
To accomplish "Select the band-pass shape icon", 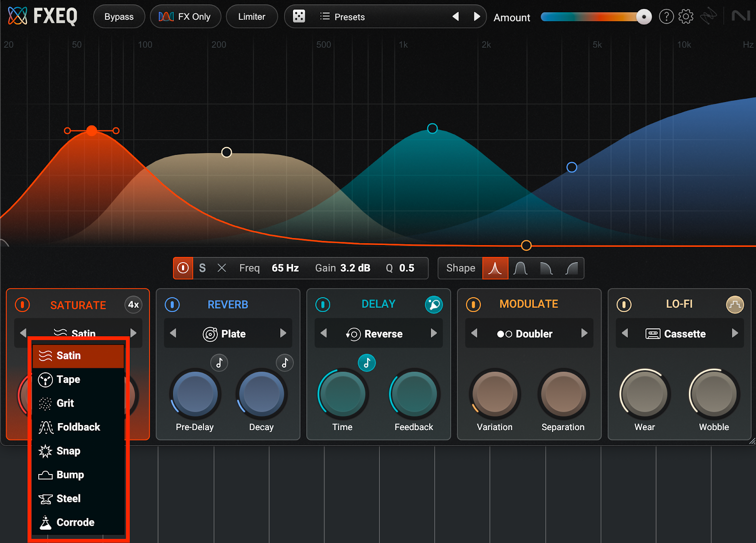I will (521, 268).
